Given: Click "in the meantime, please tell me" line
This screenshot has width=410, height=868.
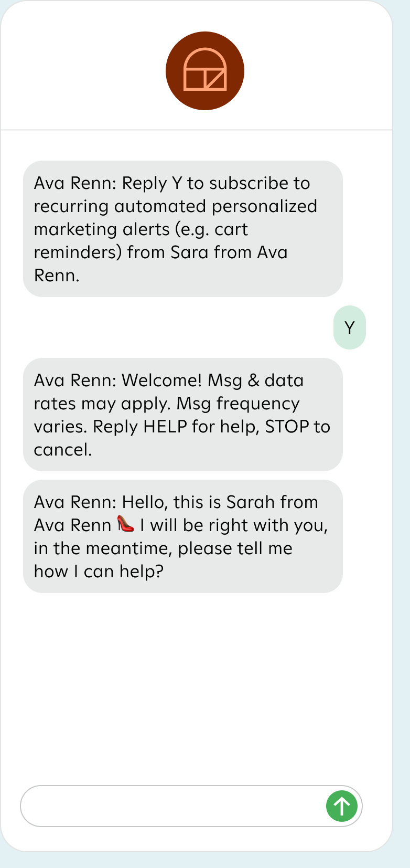Looking at the screenshot, I should [x=163, y=548].
